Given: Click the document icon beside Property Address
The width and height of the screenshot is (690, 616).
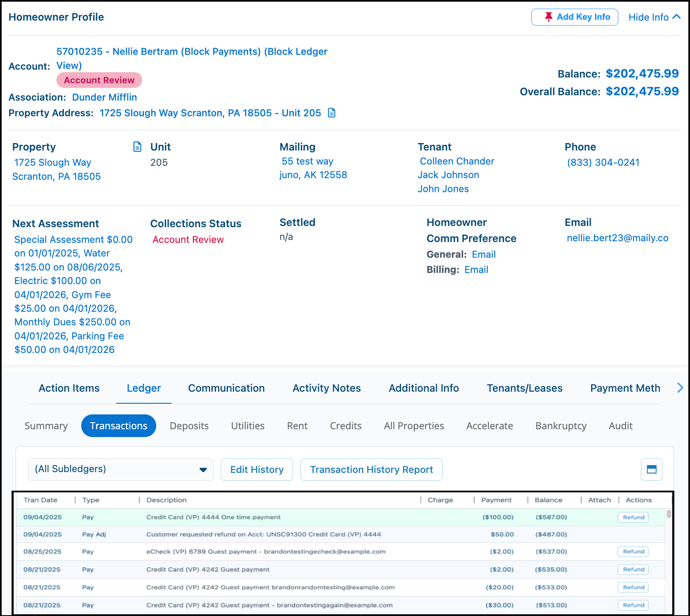Looking at the screenshot, I should (x=332, y=113).
